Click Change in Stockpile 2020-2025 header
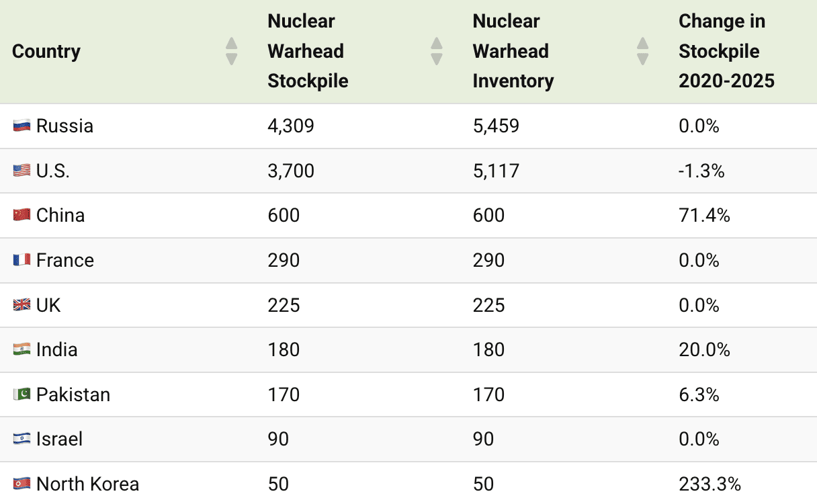This screenshot has height=504, width=817. pyautogui.click(x=726, y=51)
